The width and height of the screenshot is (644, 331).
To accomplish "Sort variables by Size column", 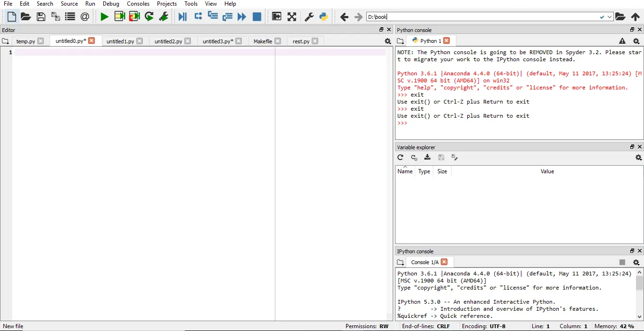I will click(442, 171).
